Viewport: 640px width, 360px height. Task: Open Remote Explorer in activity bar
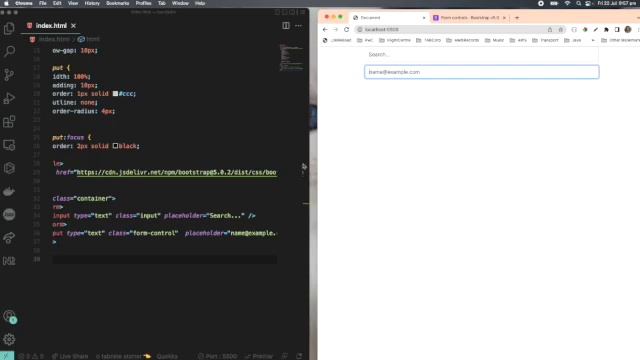[9, 145]
